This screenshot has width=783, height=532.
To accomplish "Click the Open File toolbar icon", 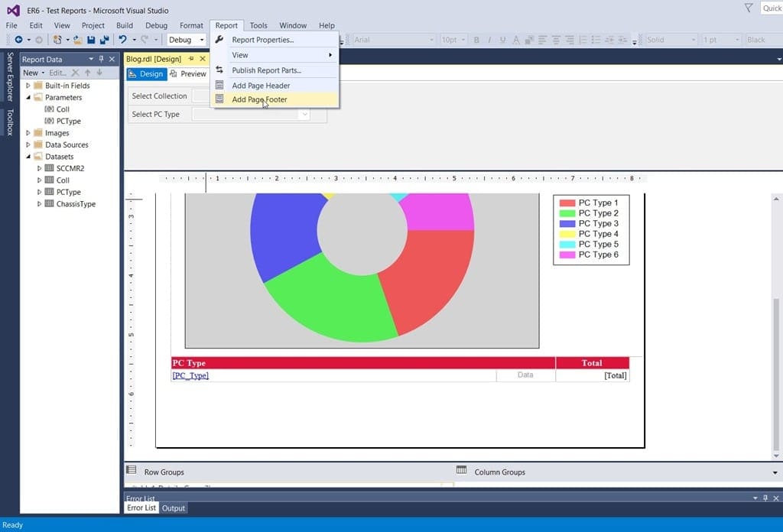I will [x=77, y=40].
